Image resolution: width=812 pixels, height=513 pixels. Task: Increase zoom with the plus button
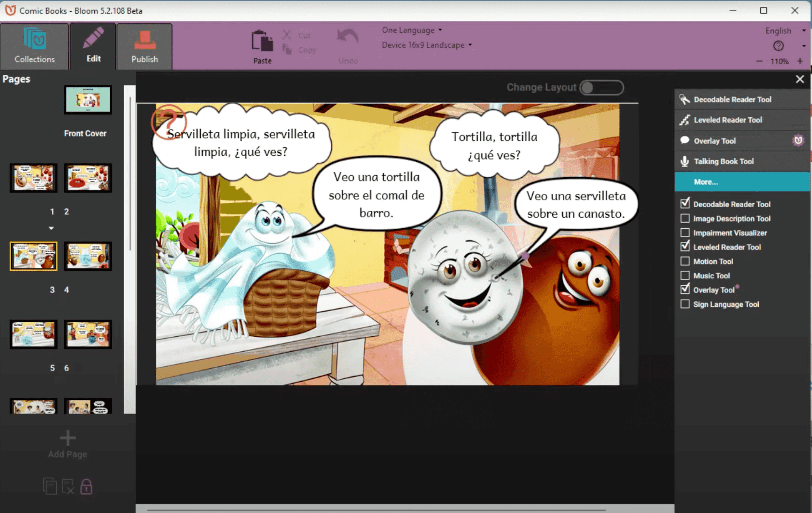click(800, 61)
